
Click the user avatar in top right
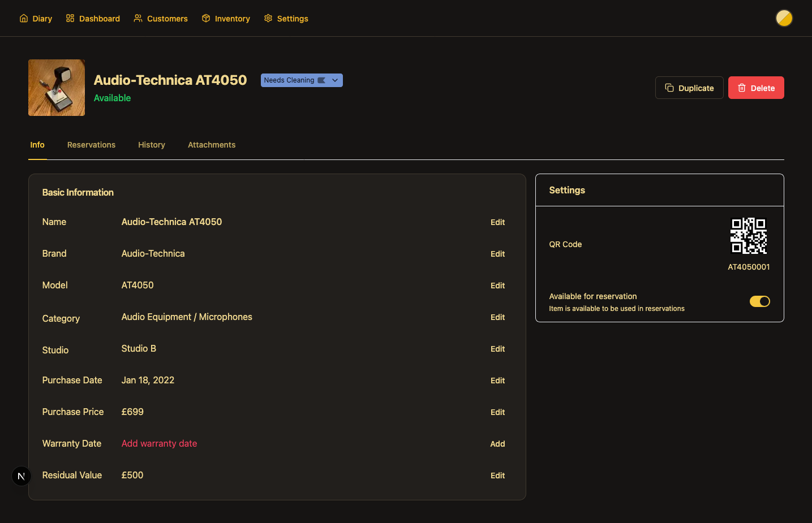point(784,19)
